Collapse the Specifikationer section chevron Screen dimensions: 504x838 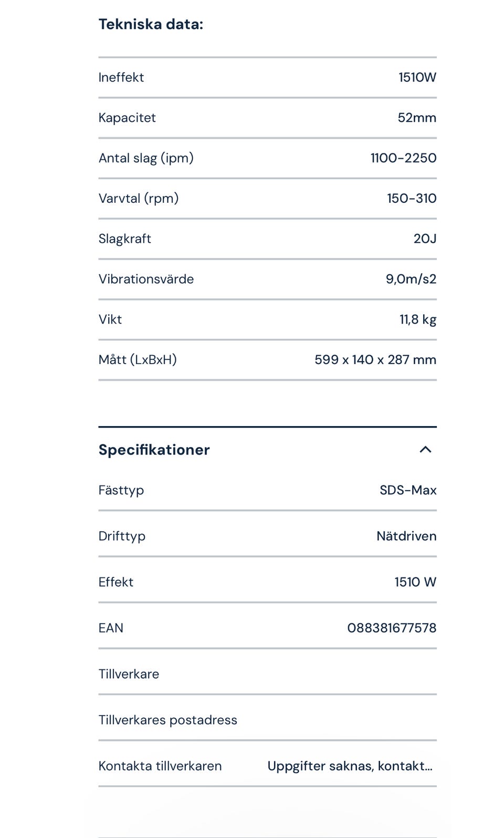coord(425,450)
